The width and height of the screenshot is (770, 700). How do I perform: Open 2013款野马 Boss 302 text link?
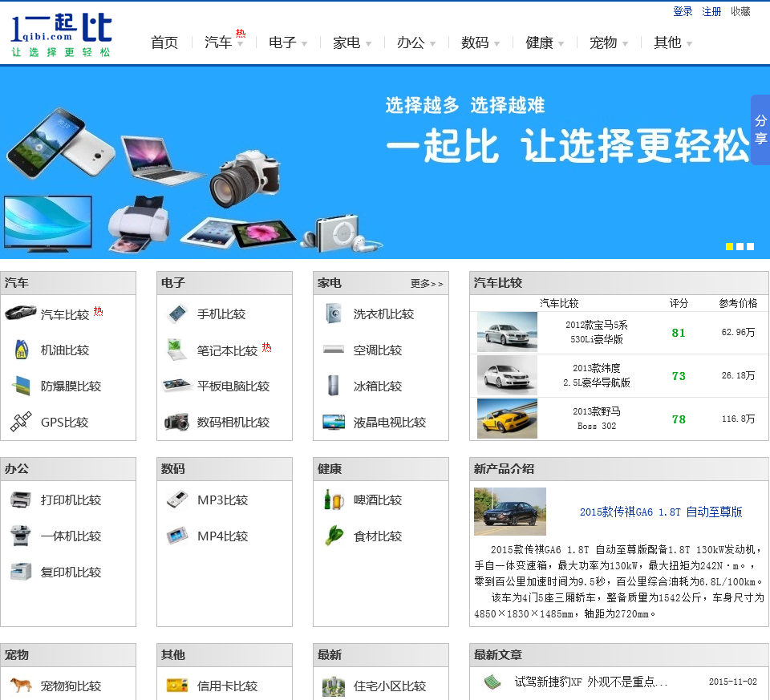(x=597, y=419)
